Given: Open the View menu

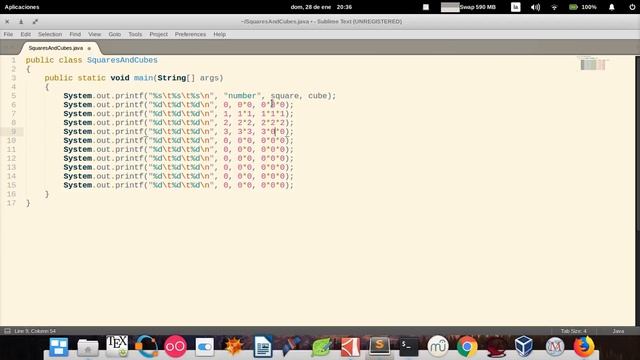Looking at the screenshot, I should (x=94, y=34).
